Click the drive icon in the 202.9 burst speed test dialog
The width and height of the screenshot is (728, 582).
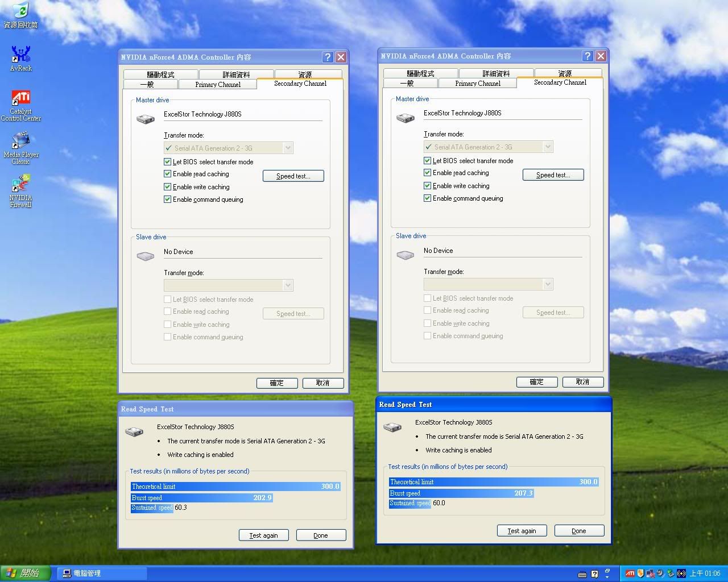(134, 432)
